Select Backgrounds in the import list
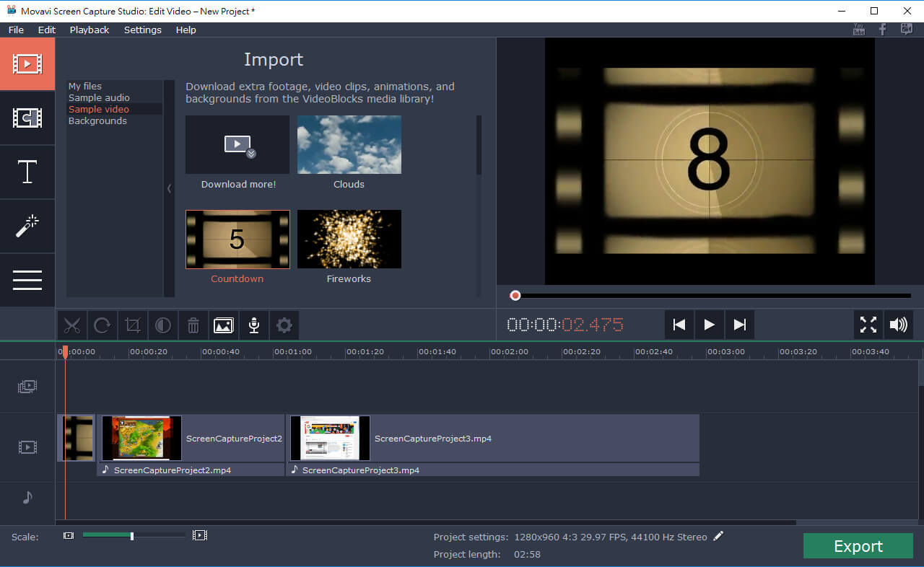This screenshot has width=924, height=567. click(97, 121)
